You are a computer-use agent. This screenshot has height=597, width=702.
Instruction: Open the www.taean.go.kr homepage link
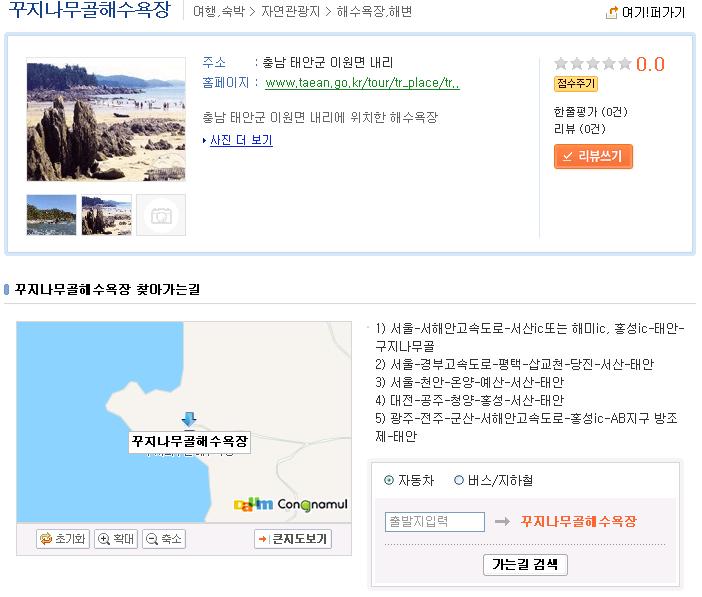pos(362,83)
